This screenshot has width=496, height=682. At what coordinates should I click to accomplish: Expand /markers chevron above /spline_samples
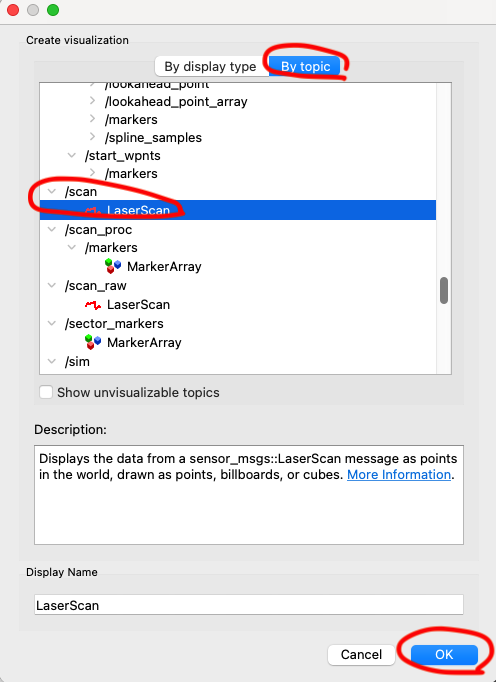[x=92, y=119]
